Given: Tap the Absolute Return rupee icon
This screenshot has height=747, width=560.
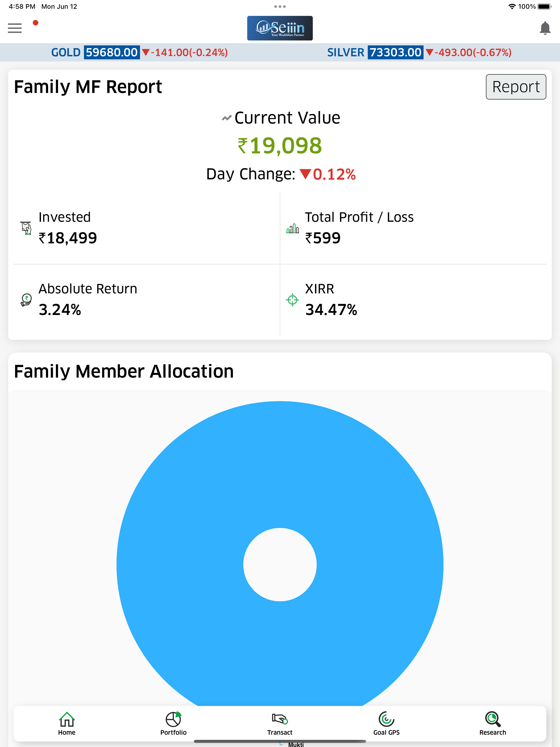Looking at the screenshot, I should click(26, 300).
